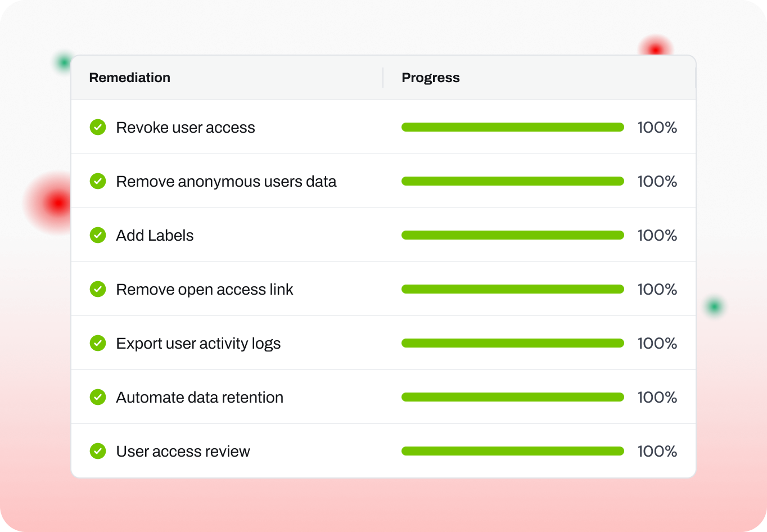
Task: Open the Remove anonymous users data item
Action: tap(226, 182)
